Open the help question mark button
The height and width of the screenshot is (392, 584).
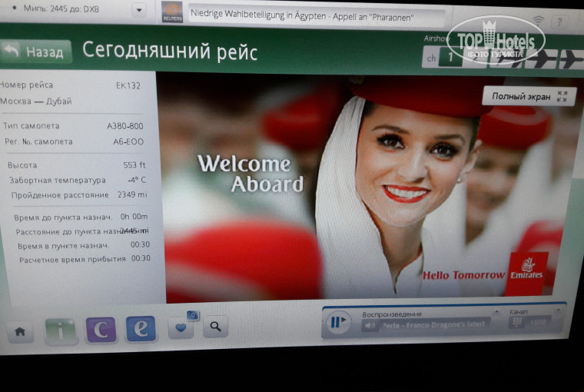[559, 22]
